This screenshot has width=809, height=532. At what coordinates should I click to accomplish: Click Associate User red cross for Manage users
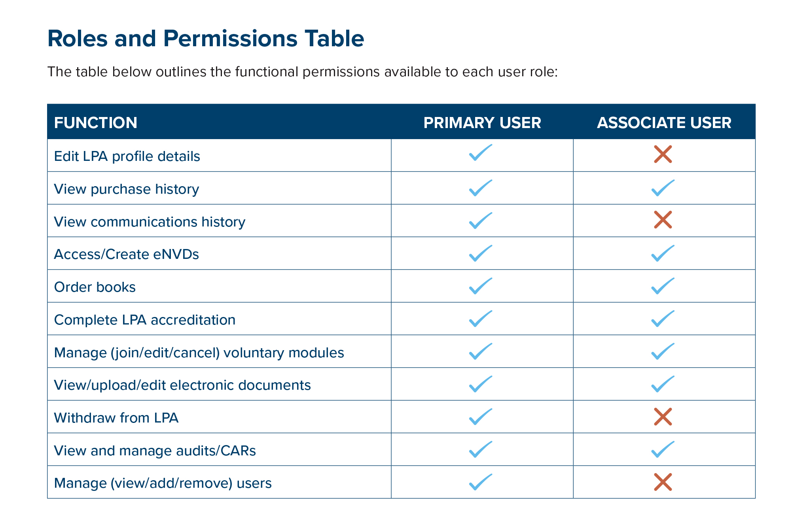[663, 482]
